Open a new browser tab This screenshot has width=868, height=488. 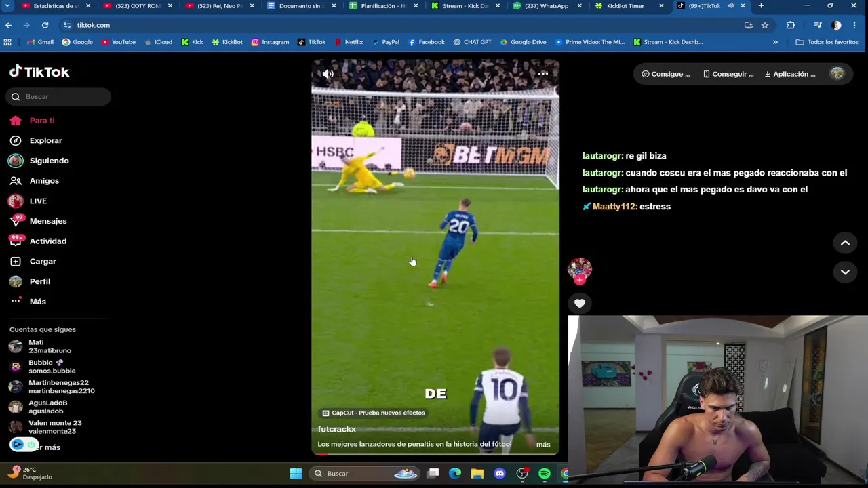(761, 6)
